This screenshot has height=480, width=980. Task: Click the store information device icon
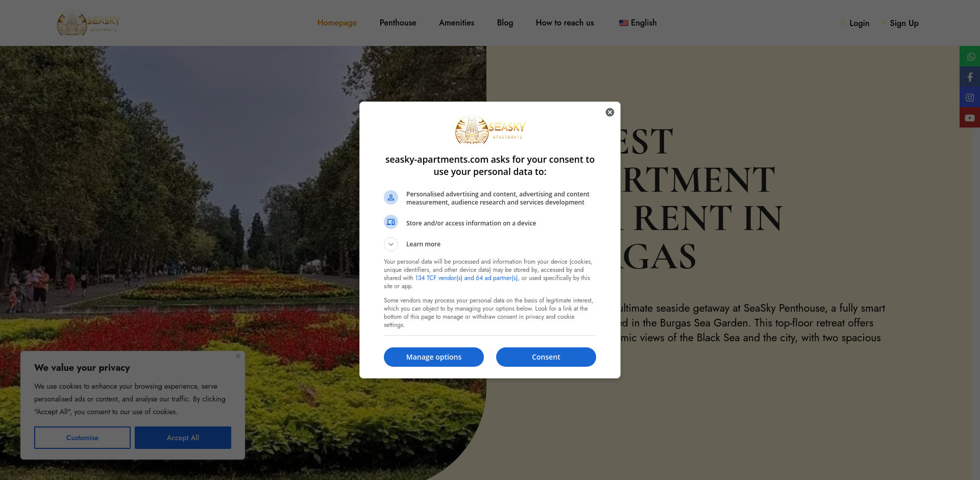[x=391, y=222]
